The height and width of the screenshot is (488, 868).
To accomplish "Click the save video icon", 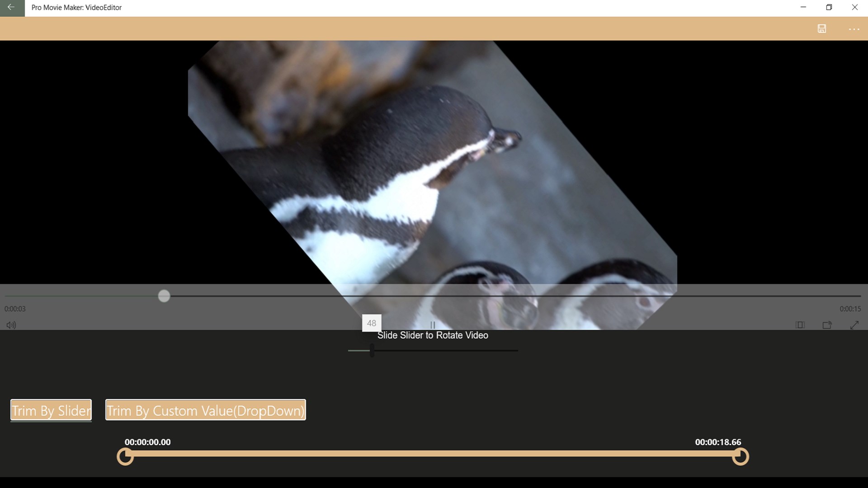I will pos(822,29).
